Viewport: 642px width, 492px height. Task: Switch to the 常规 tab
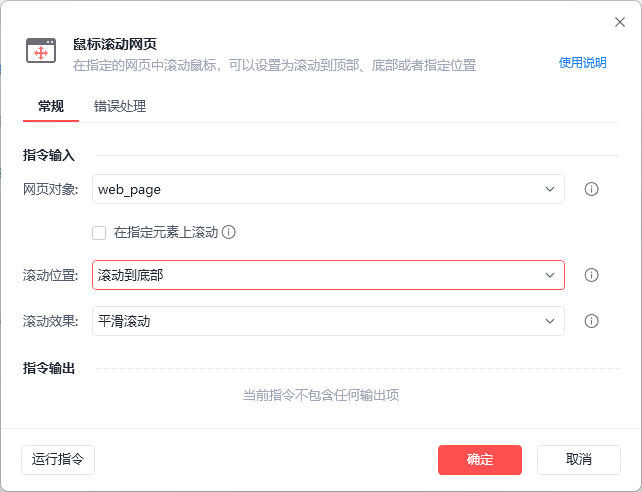point(51,106)
